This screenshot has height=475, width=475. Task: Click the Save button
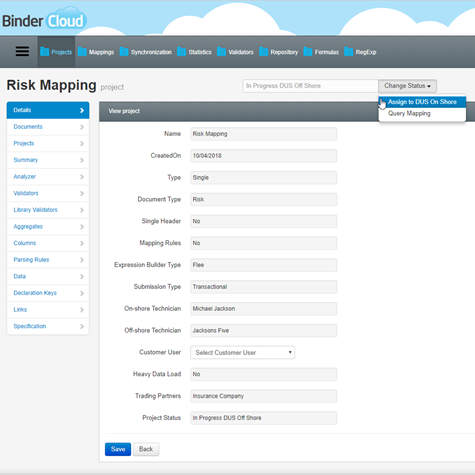click(118, 449)
